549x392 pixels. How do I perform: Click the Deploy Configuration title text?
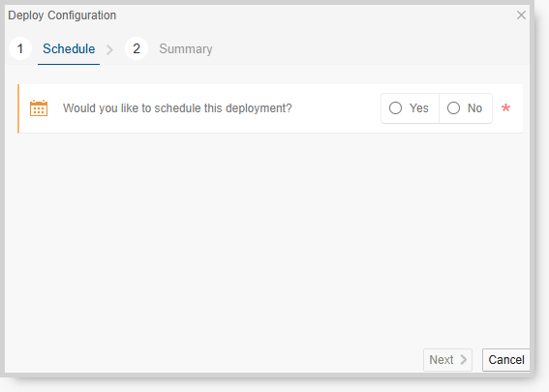(62, 15)
